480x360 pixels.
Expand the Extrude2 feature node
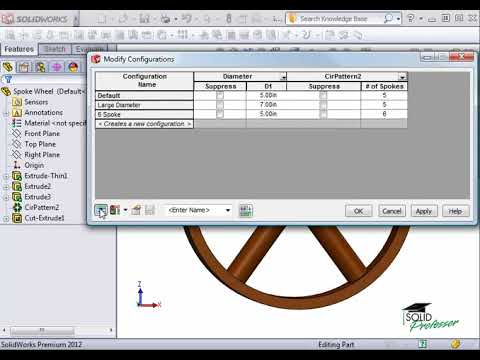tap(6, 187)
